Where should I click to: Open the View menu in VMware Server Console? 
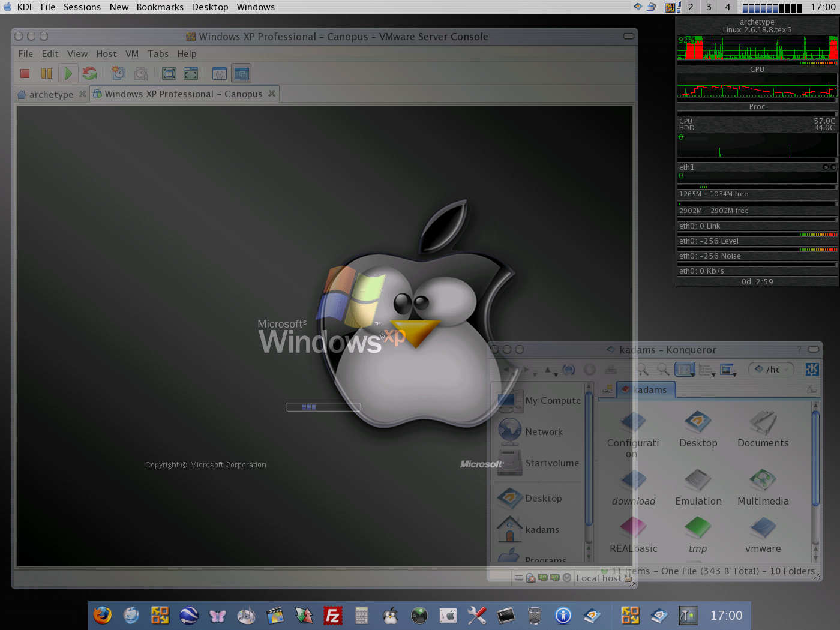(x=77, y=54)
